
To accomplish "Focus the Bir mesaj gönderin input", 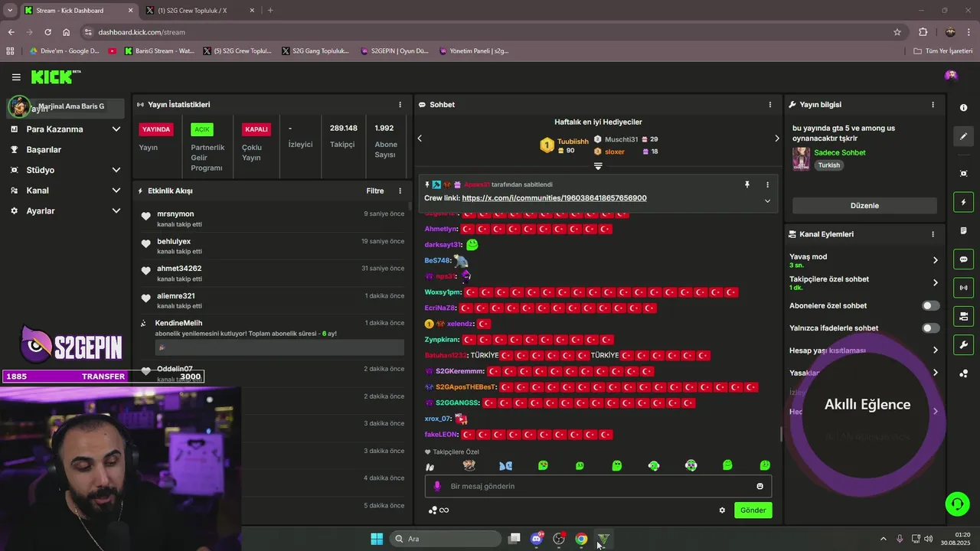I will point(598,486).
